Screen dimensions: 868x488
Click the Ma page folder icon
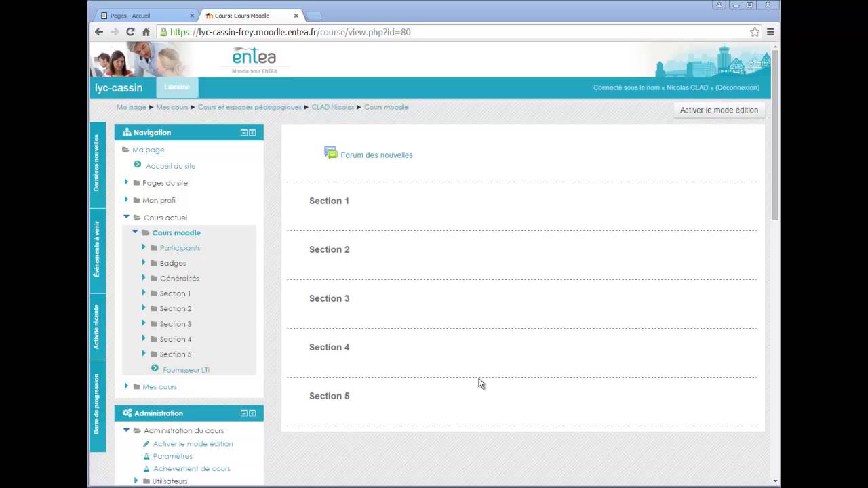[x=125, y=150]
